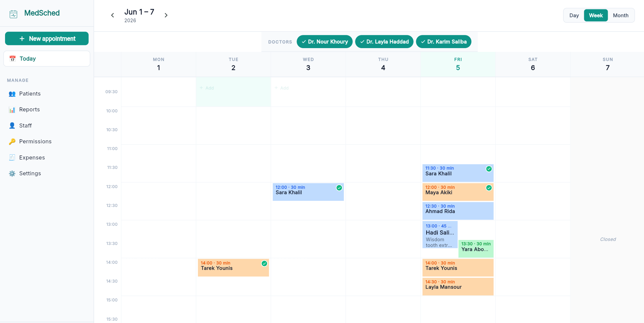Image resolution: width=644 pixels, height=323 pixels.
Task: Open Friday 11:30 Sara Khalil appointment
Action: tap(458, 173)
